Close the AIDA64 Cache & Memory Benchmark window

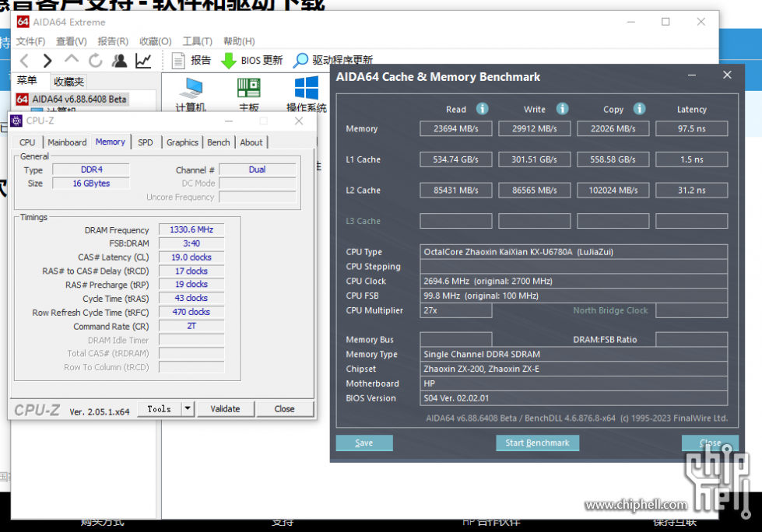[727, 75]
